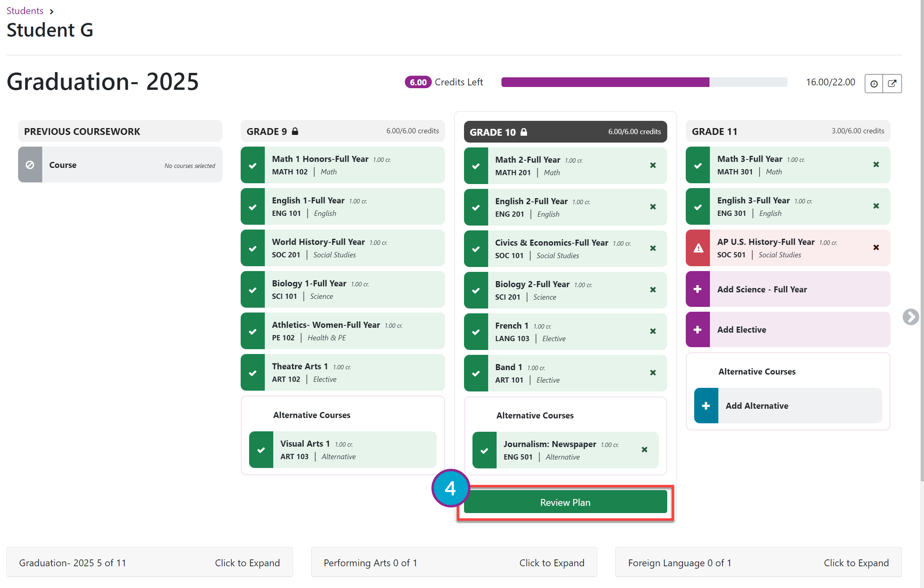Click plus icon for Add Alternative

pos(706,406)
